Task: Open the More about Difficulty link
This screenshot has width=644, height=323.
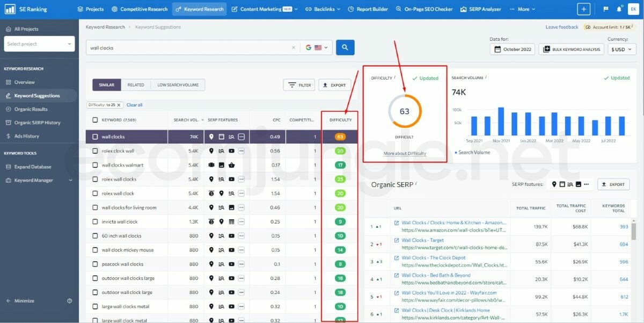Action: click(x=405, y=154)
